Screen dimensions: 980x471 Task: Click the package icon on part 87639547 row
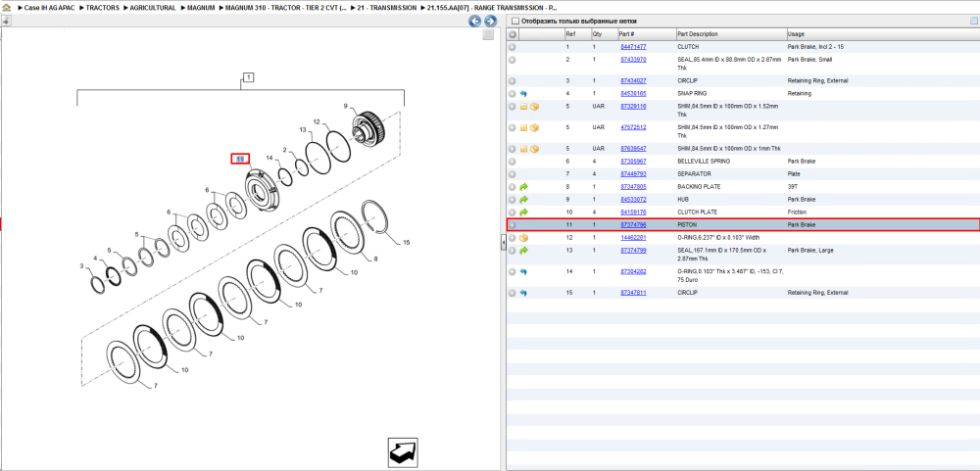534,149
